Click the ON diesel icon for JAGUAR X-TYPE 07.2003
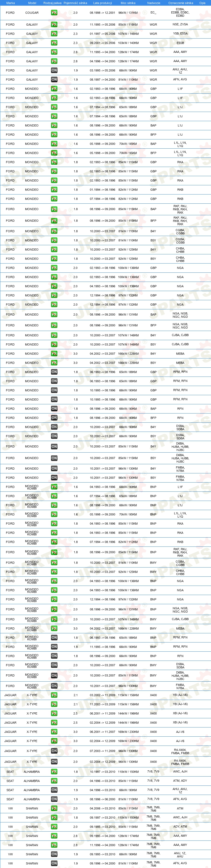Image resolution: width=211 pixels, height=868 pixels. (54, 751)
